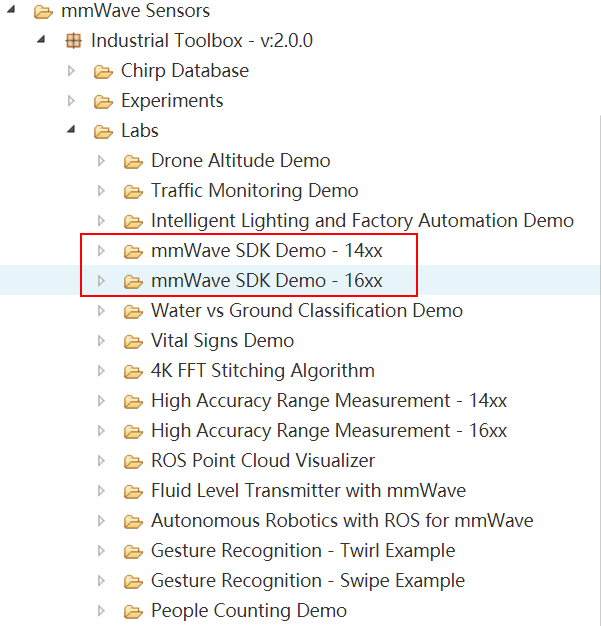The height and width of the screenshot is (626, 601).
Task: Click the Industrial Toolbox package icon
Action: [x=73, y=41]
